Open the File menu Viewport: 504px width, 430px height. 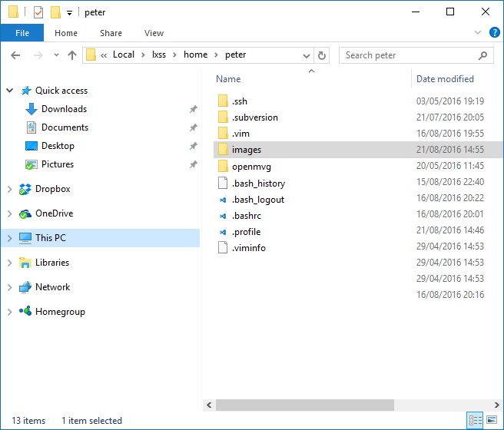22,33
